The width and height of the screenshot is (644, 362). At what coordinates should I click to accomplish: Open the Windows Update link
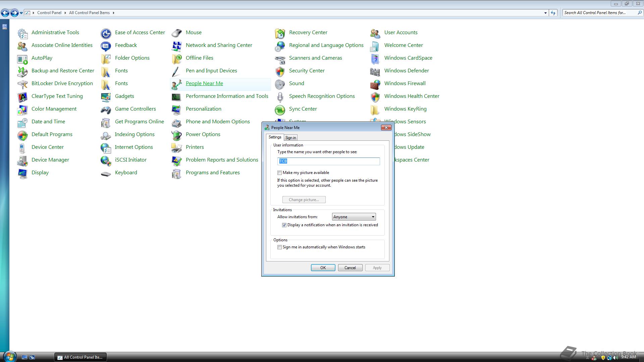click(x=409, y=147)
